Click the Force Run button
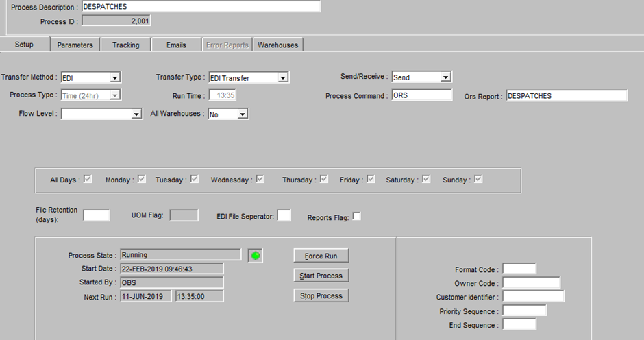Image resolution: width=644 pixels, height=340 pixels. (x=321, y=256)
